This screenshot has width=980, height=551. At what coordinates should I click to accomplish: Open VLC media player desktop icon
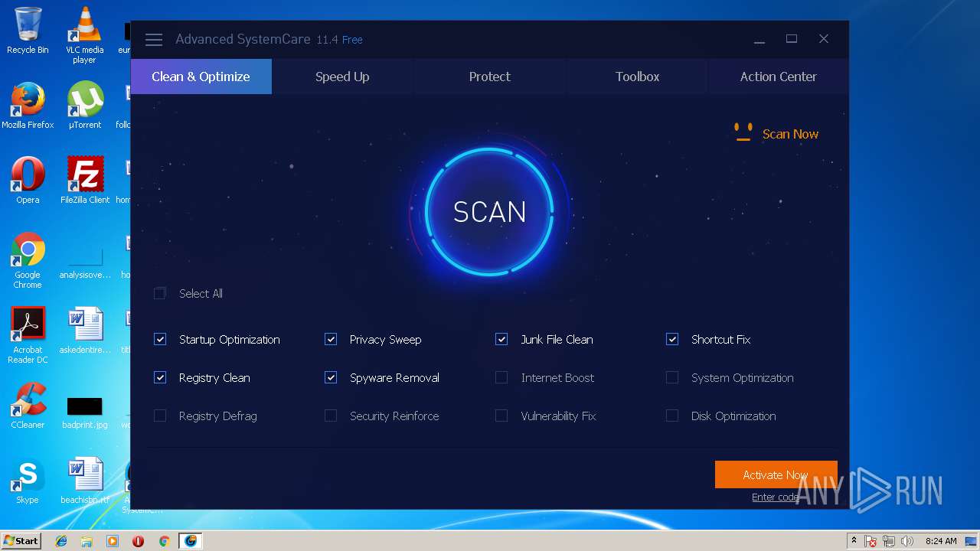[84, 35]
